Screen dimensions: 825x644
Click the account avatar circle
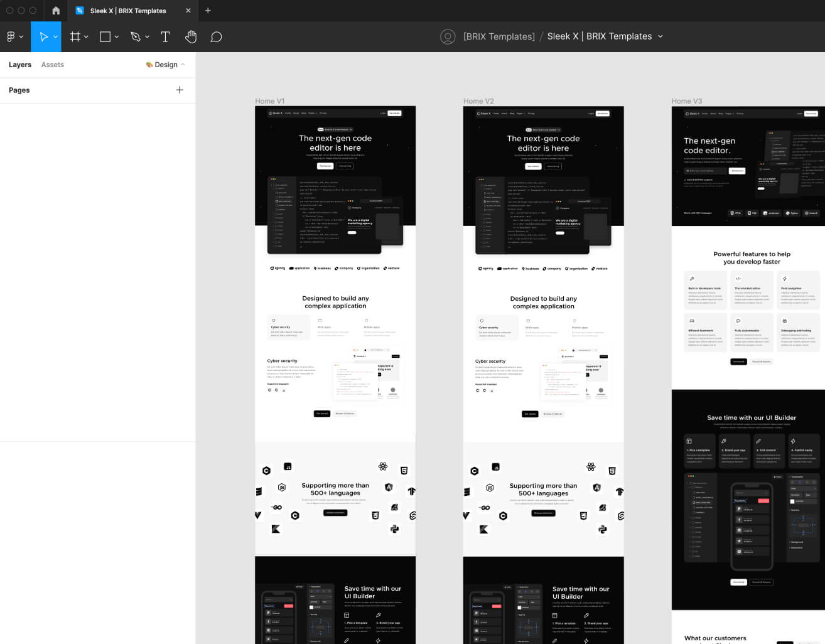tap(448, 36)
